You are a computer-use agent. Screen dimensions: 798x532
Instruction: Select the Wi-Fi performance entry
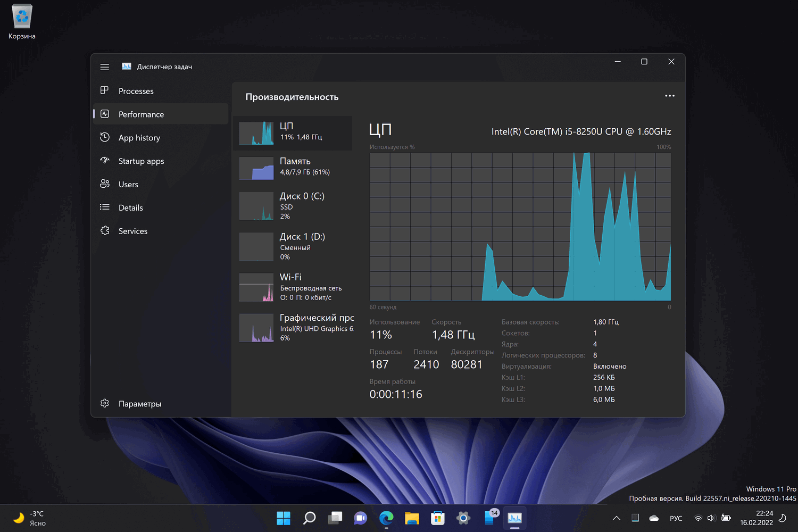293,287
